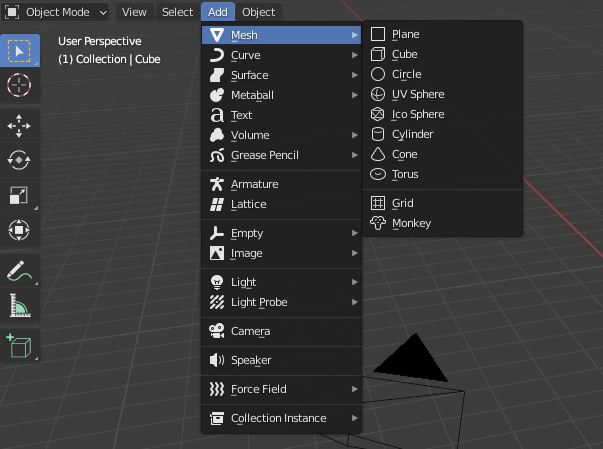
Task: Select the Measure tool
Action: tap(20, 305)
